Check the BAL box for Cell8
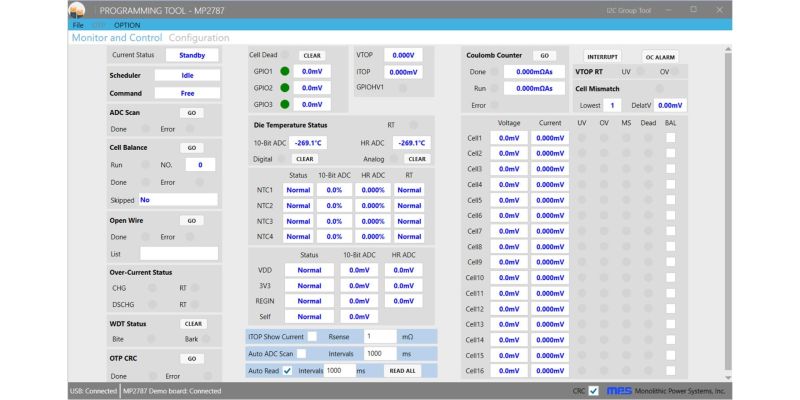This screenshot has width=800, height=400. pos(670,246)
